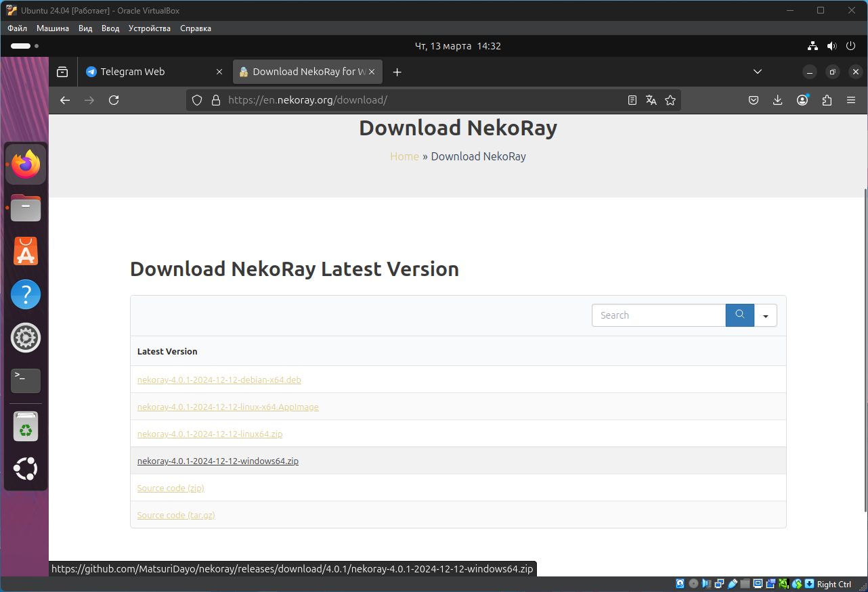The width and height of the screenshot is (868, 592).
Task: Open the Trash in the dock
Action: [26, 426]
